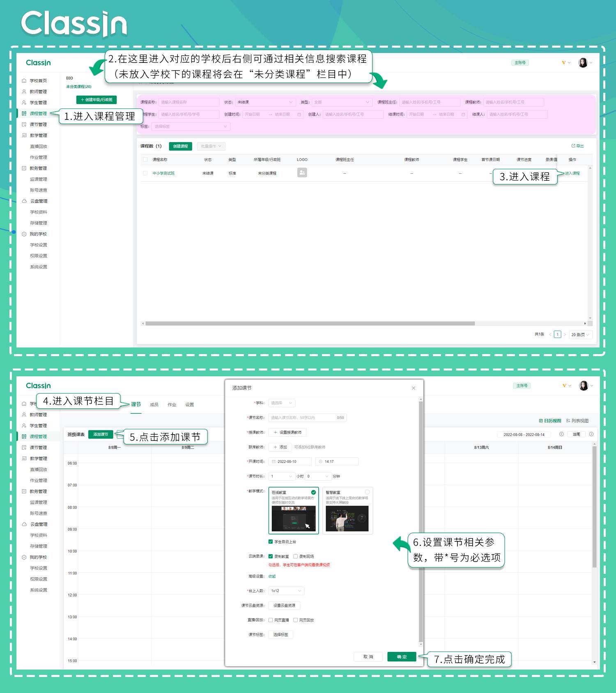Image resolution: width=616 pixels, height=693 pixels.
Task: Open 学科 请选择 dropdown in dialog
Action: (282, 403)
